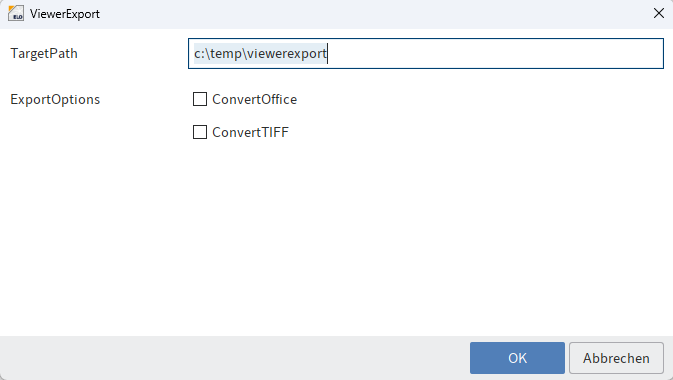673x380 pixels.
Task: Place cursor in 'viewerexport' word of path
Action: coord(287,54)
